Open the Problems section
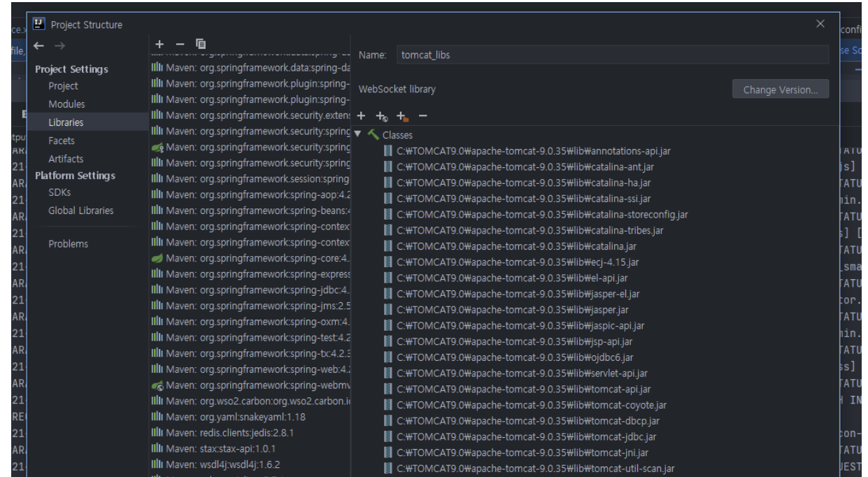868x477 pixels. click(68, 244)
